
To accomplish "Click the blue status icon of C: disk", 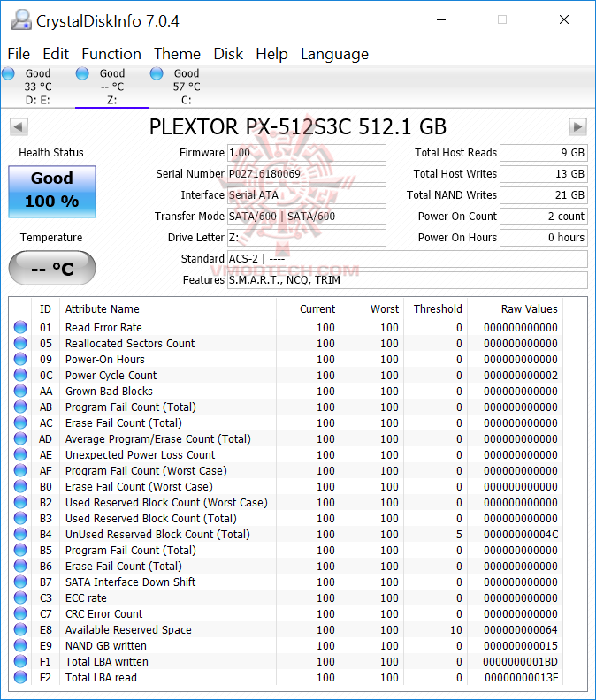I will pos(157,73).
